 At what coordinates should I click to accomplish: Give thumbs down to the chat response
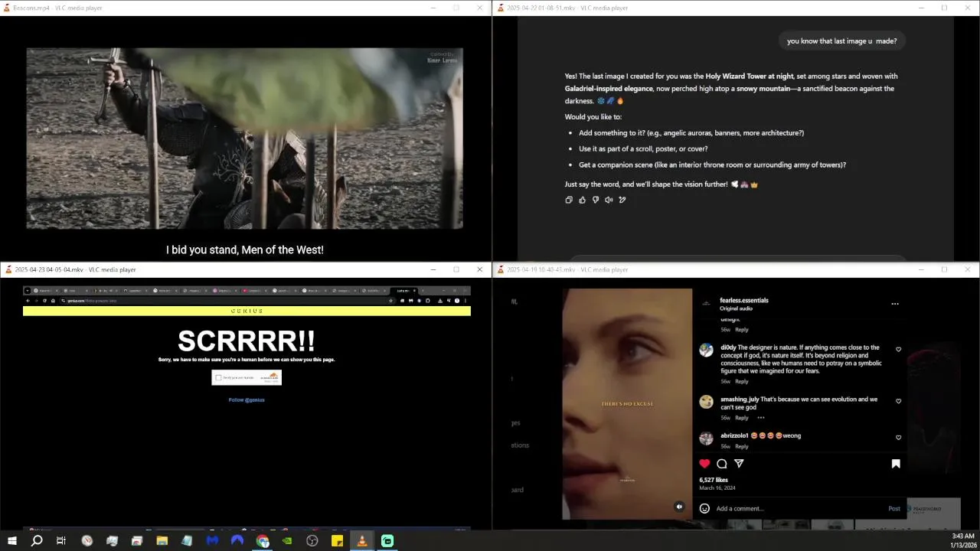pos(596,200)
